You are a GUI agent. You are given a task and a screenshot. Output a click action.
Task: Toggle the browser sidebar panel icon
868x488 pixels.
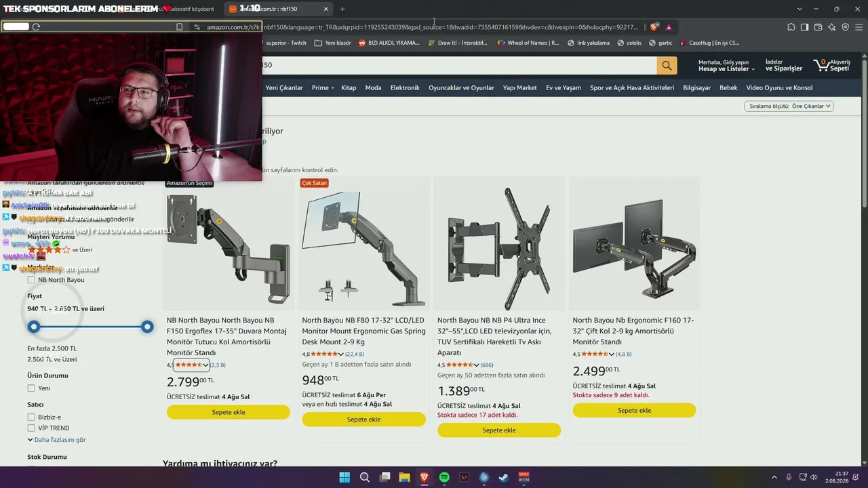[804, 27]
